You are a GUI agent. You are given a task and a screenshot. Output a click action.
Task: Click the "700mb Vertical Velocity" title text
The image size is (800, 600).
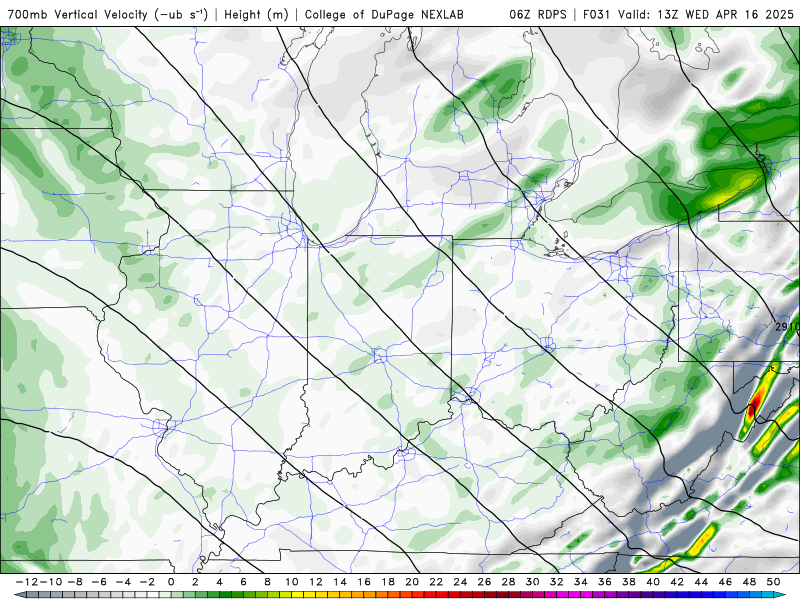(x=77, y=14)
